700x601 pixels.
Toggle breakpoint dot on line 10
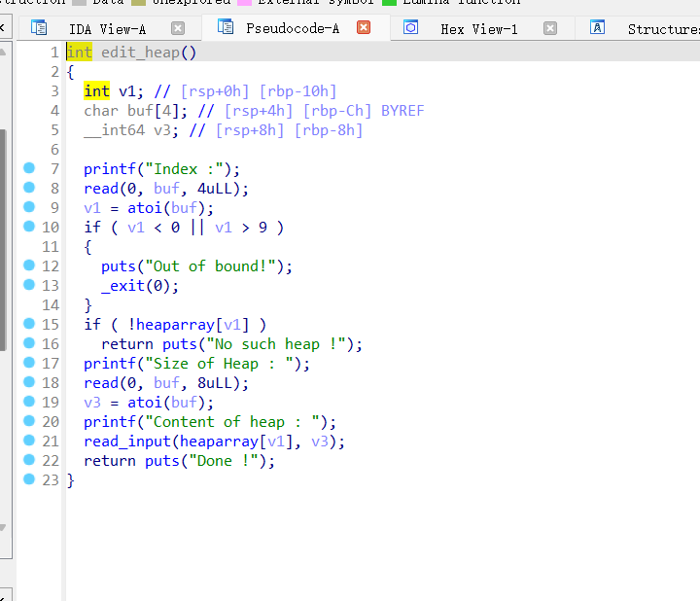[x=29, y=227]
